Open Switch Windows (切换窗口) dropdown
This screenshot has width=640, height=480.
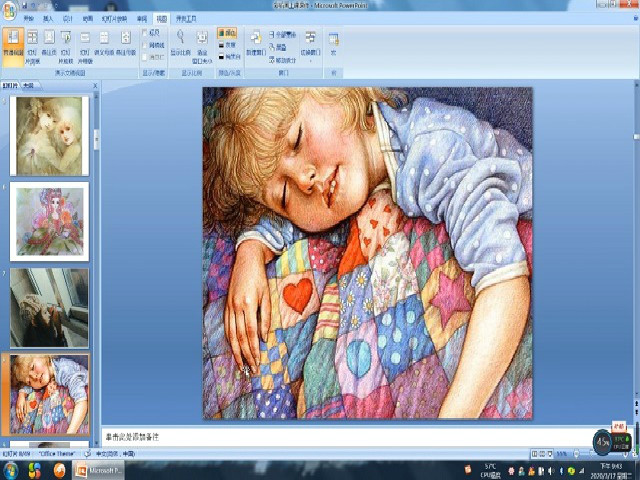311,46
